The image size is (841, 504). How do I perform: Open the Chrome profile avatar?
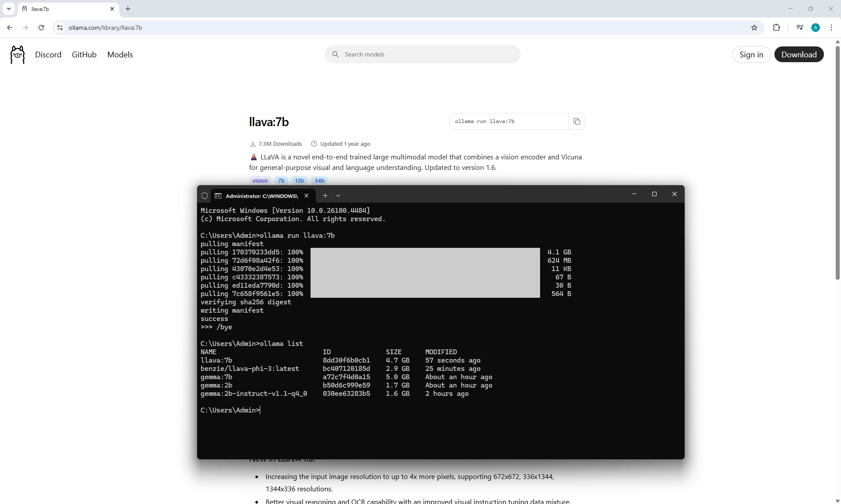(815, 28)
